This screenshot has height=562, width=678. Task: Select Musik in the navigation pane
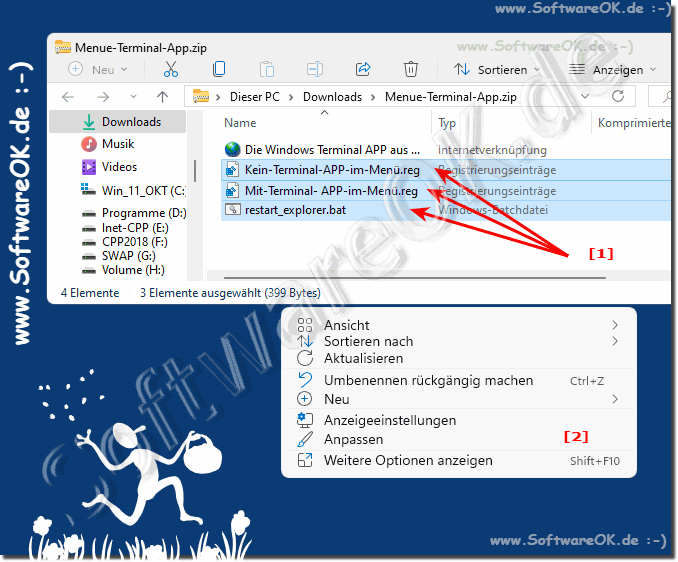tap(118, 144)
